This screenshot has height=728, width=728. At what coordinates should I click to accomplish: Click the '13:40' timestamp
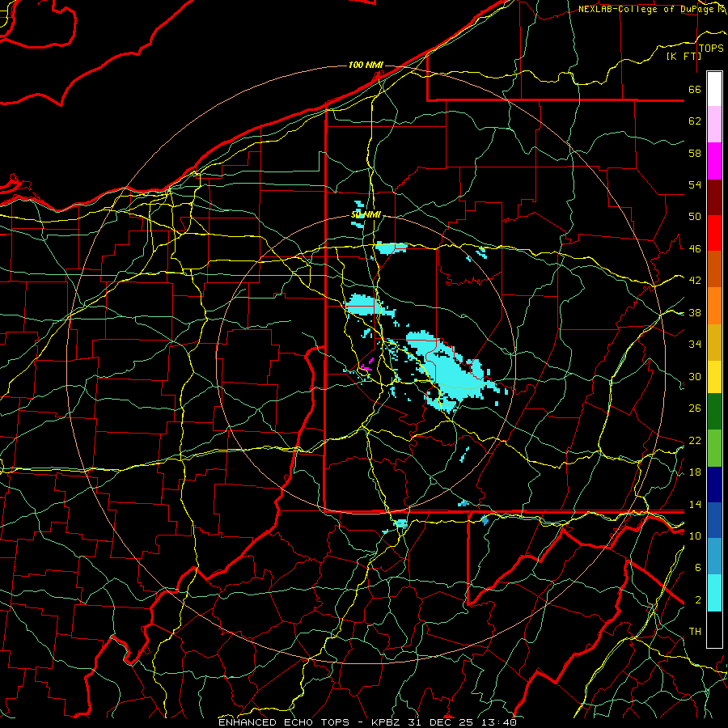pos(498,722)
